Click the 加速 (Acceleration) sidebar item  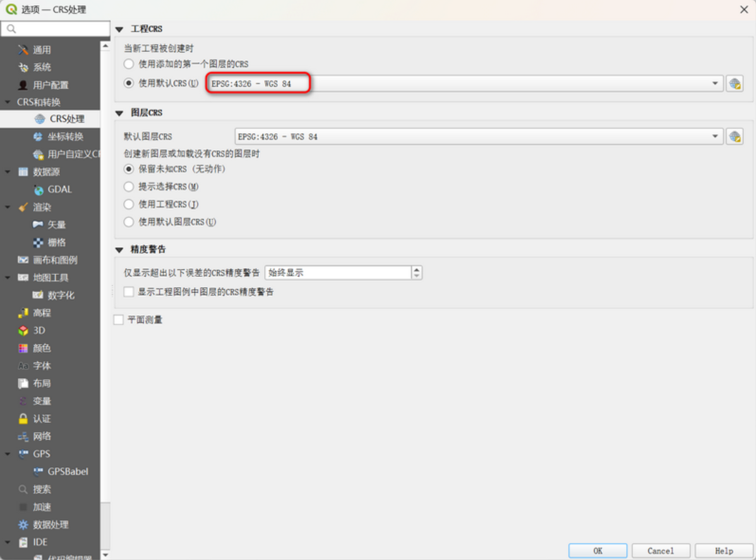click(41, 507)
